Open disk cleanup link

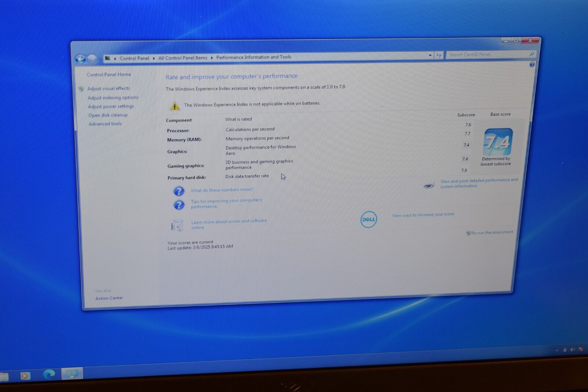coord(108,115)
